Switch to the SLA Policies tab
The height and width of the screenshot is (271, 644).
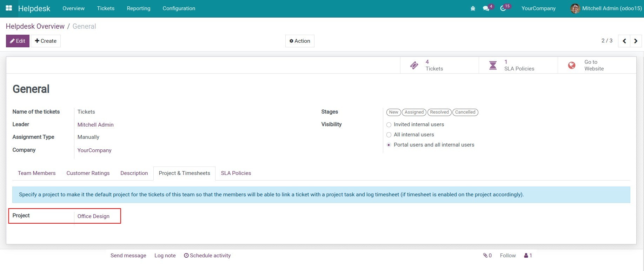[236, 173]
